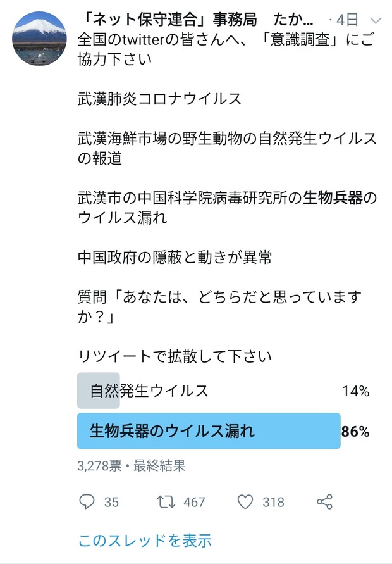Like the tweet with heart icon
Image resolution: width=392 pixels, height=564 pixels.
(245, 502)
